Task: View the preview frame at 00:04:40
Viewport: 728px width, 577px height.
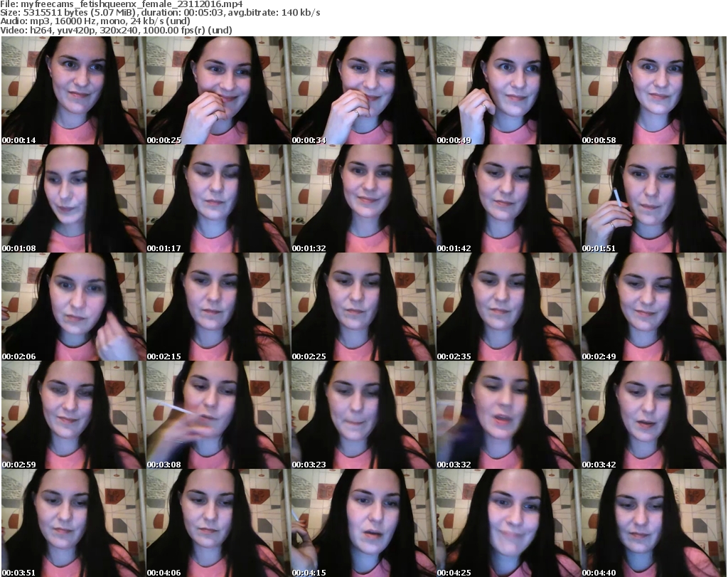Action: [653, 523]
